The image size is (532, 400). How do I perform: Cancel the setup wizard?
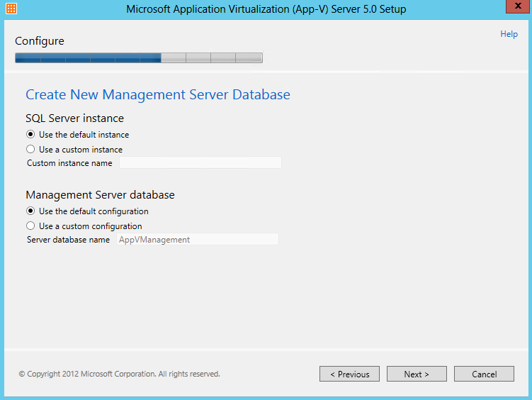coord(484,374)
